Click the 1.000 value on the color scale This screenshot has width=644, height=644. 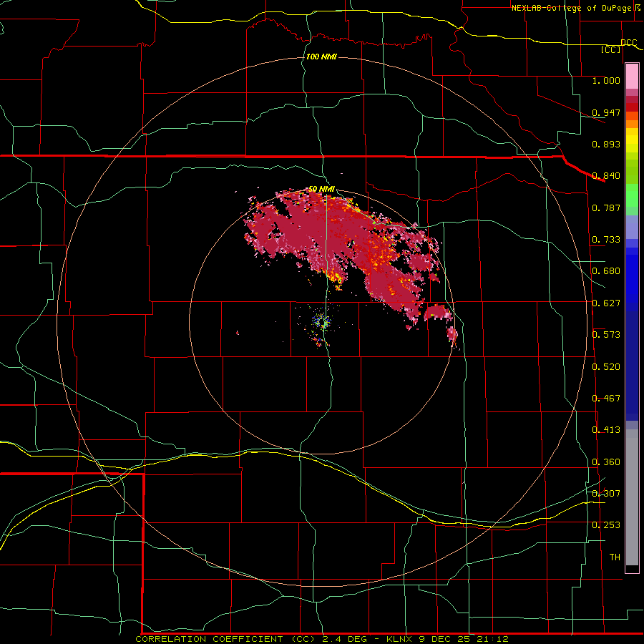(606, 80)
